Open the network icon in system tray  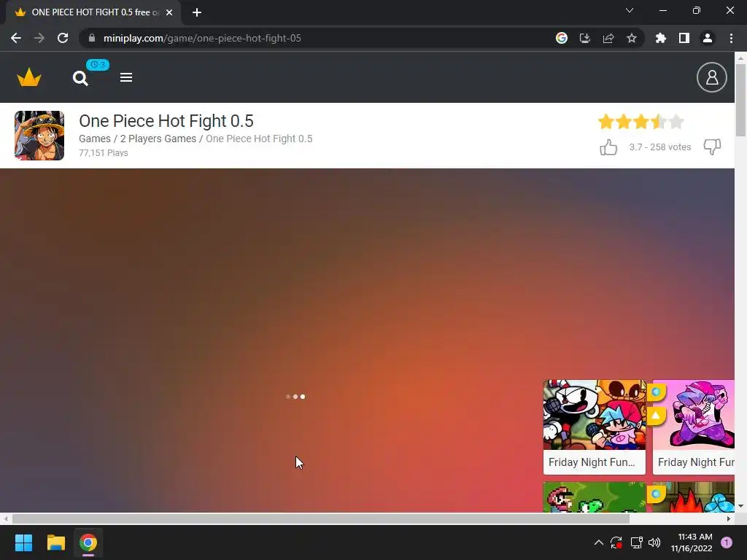click(x=636, y=542)
